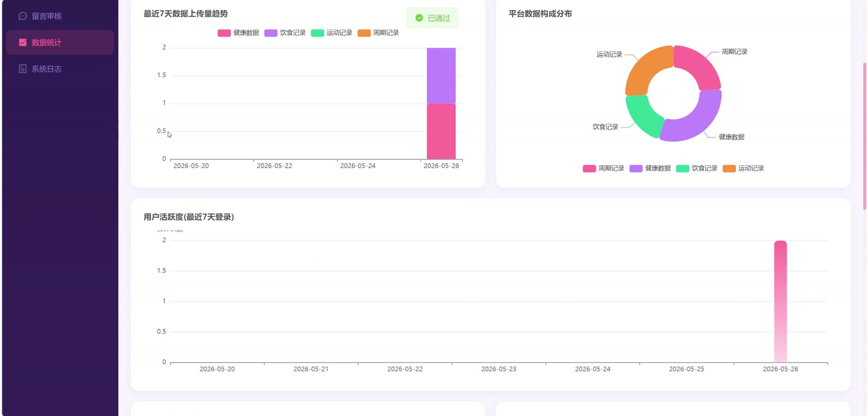The width and height of the screenshot is (868, 416).
Task: Click the pink 健康数据 bar segment for 2026-05-26
Action: [x=441, y=131]
